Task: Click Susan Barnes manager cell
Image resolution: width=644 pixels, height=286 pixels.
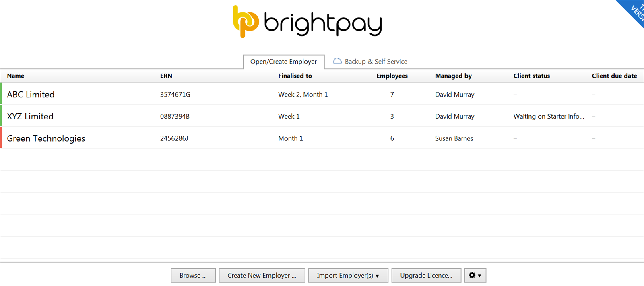Action: [x=454, y=138]
